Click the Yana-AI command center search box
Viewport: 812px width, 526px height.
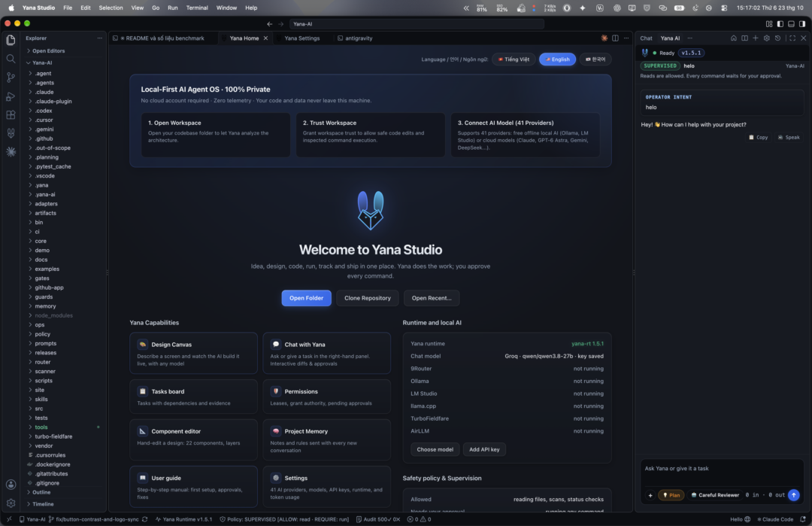417,24
